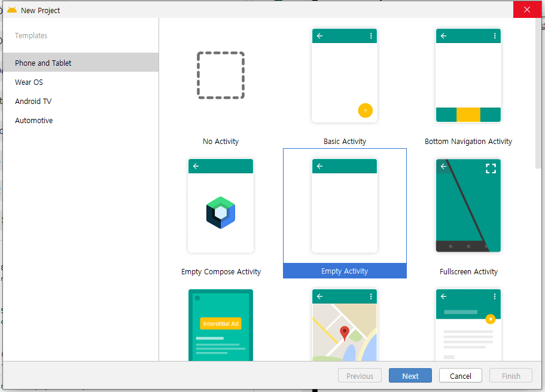Click the 'Bottom Navigation Activity' label
This screenshot has height=392, width=545.
(x=468, y=141)
